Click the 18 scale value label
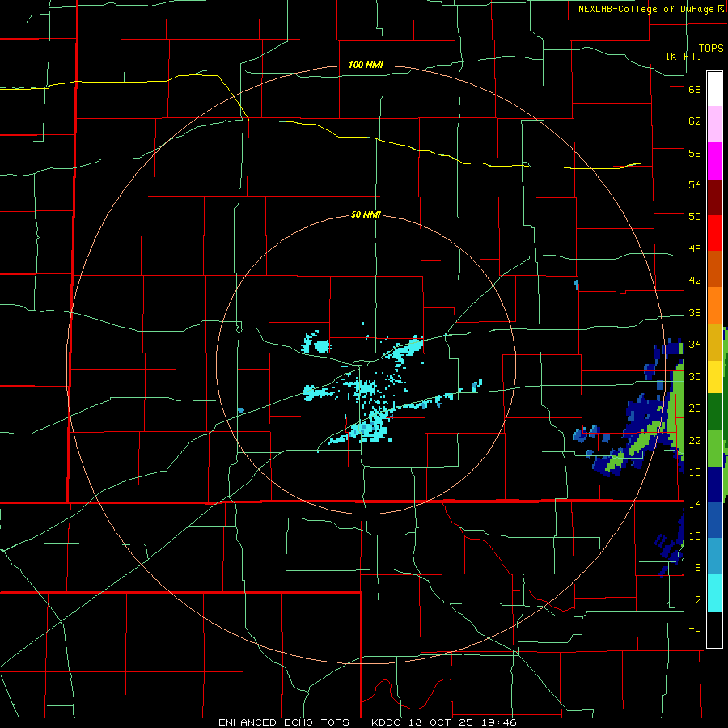This screenshot has width=728, height=728. [x=695, y=472]
